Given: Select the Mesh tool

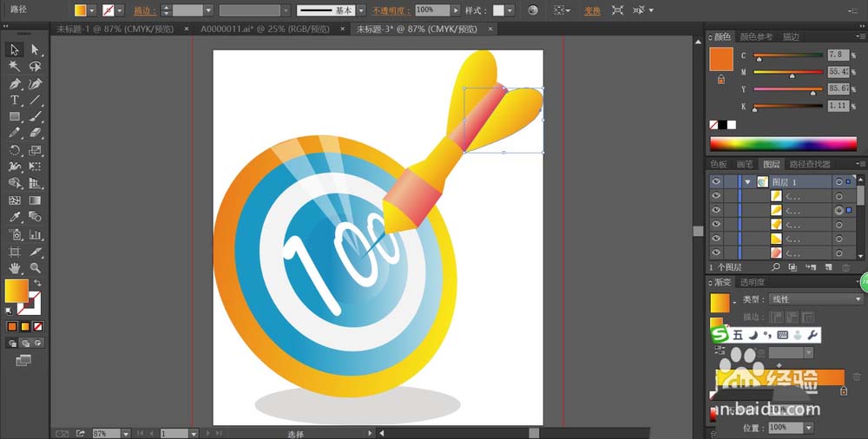Looking at the screenshot, I should [x=15, y=200].
